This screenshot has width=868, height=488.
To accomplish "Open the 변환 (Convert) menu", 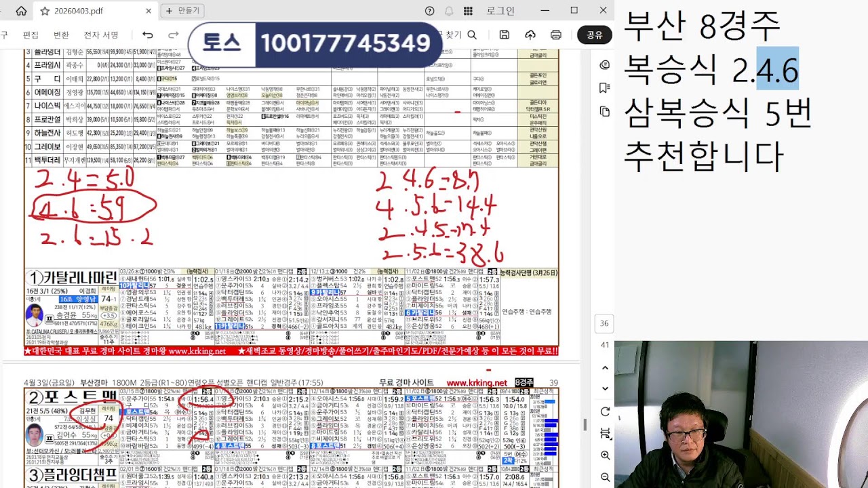I will click(x=61, y=35).
